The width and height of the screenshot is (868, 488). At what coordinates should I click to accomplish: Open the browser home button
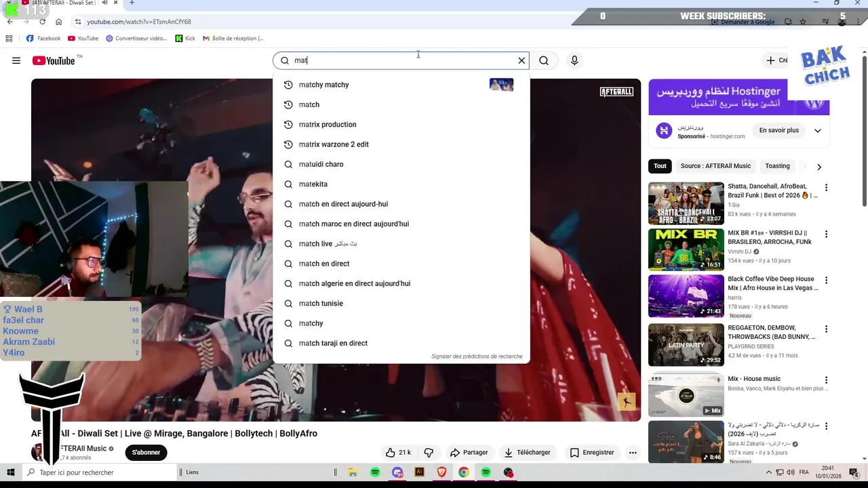59,22
